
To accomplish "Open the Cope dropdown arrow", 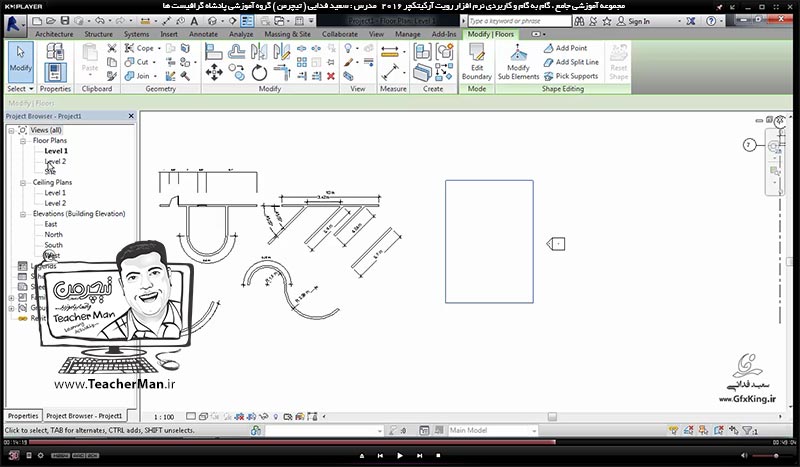I will [159, 48].
